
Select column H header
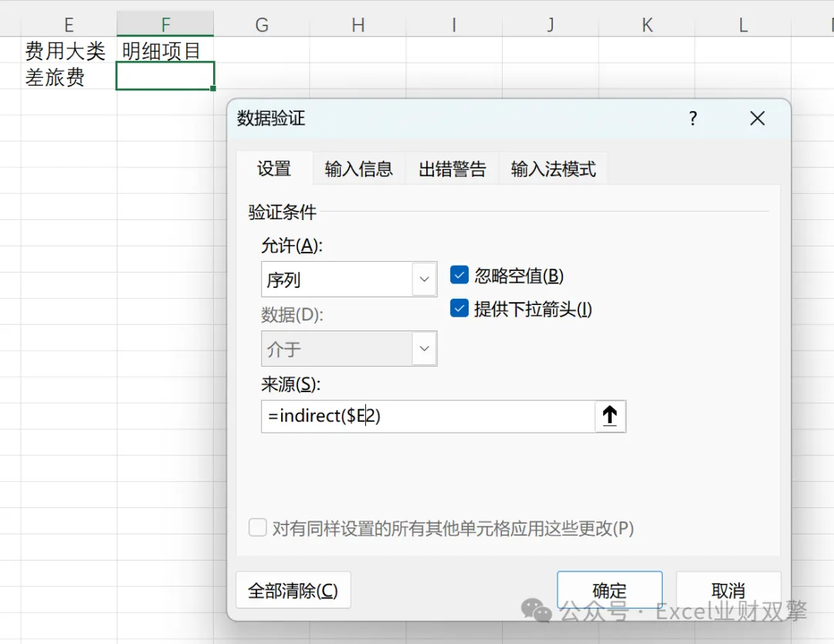pyautogui.click(x=358, y=25)
